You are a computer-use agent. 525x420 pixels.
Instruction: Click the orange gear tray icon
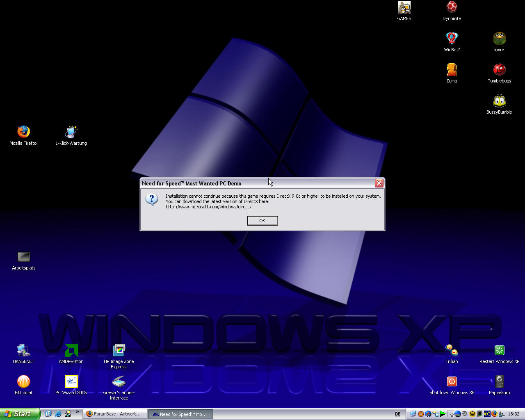pos(421,414)
